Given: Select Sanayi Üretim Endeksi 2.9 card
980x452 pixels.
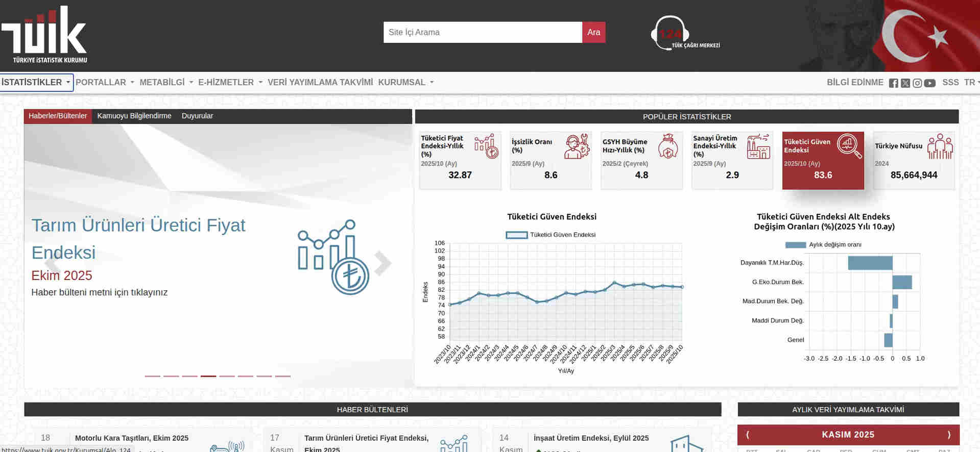Looking at the screenshot, I should click(732, 161).
